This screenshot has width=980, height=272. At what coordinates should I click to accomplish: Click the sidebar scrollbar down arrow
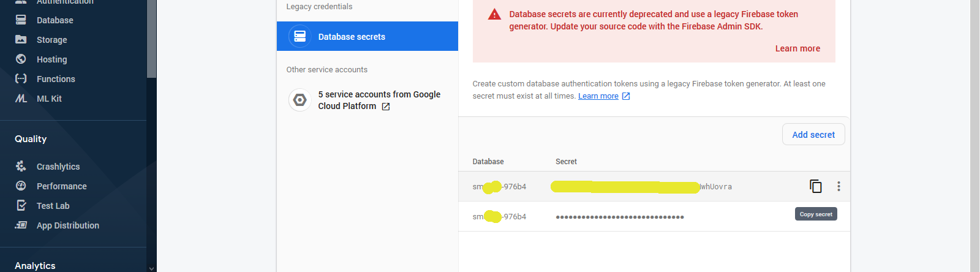[151, 268]
